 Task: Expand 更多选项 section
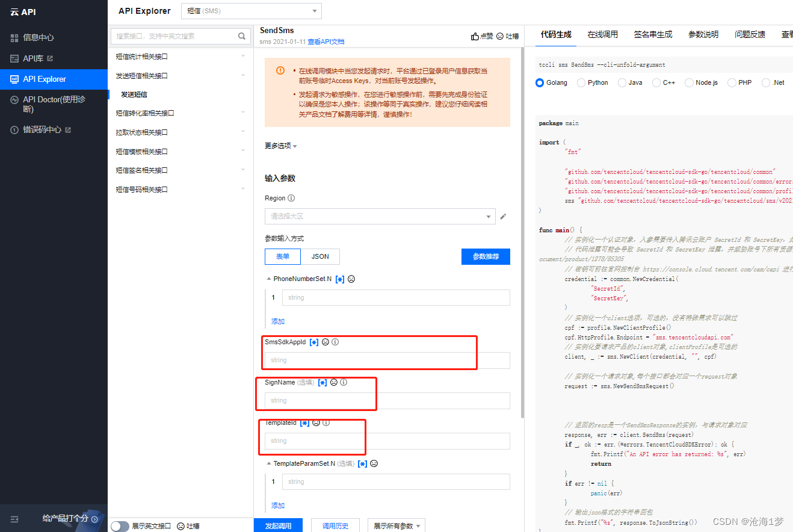(x=281, y=146)
